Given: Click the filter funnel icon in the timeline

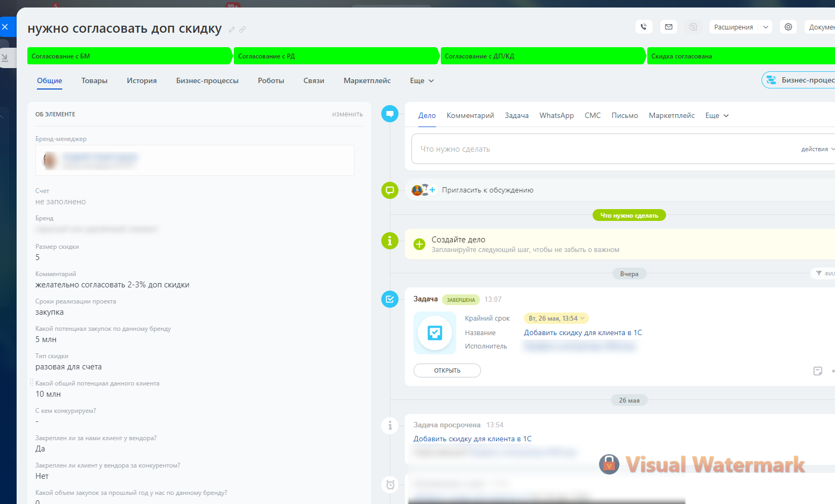Looking at the screenshot, I should (x=819, y=273).
